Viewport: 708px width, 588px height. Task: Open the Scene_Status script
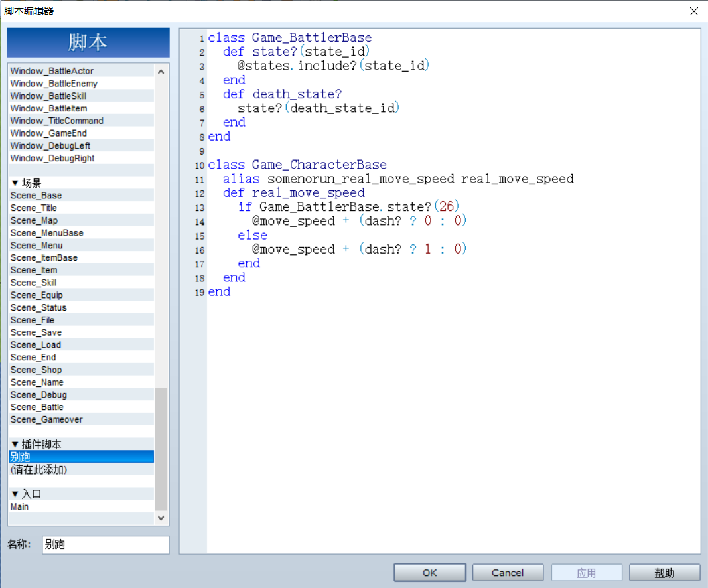pyautogui.click(x=81, y=307)
